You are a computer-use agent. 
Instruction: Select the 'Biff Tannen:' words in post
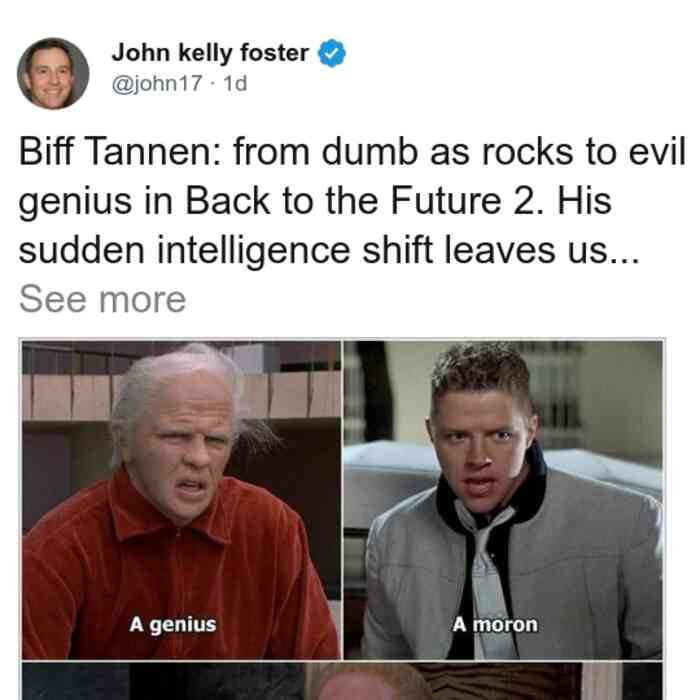coord(120,152)
